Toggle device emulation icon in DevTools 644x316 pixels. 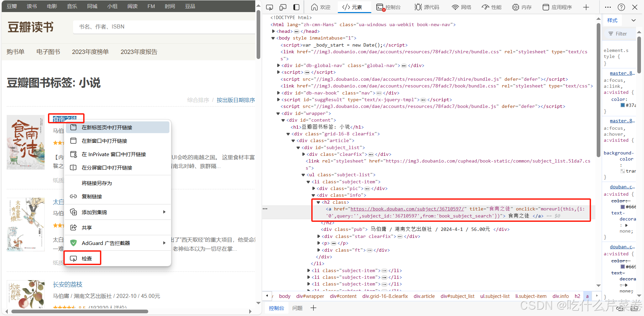click(x=283, y=7)
